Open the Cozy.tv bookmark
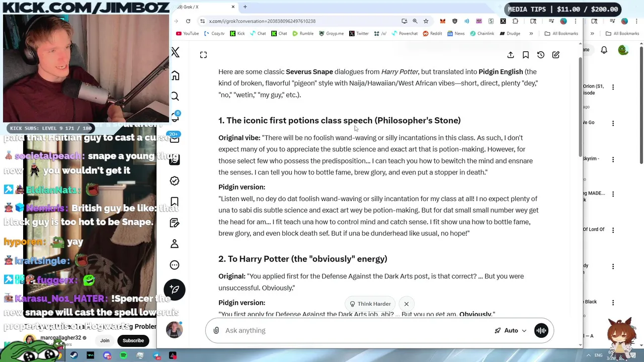Image resolution: width=644 pixels, height=362 pixels. coord(214,34)
